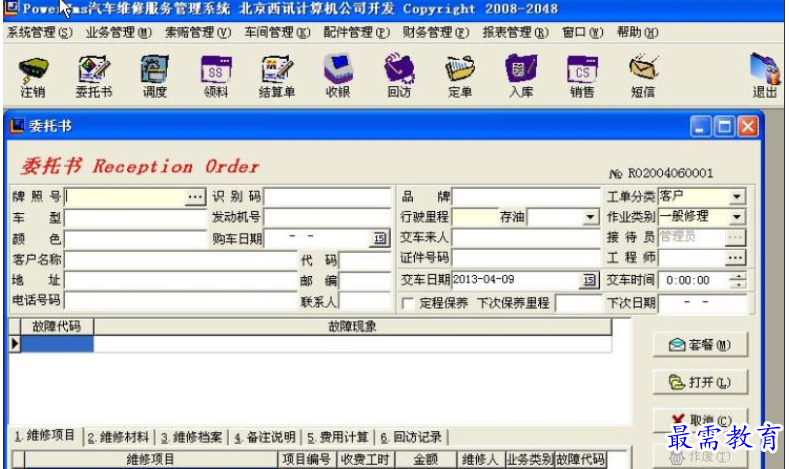This screenshot has width=789, height=469.
Task: Switch to the 4.备注说明 tab
Action: coord(265,437)
